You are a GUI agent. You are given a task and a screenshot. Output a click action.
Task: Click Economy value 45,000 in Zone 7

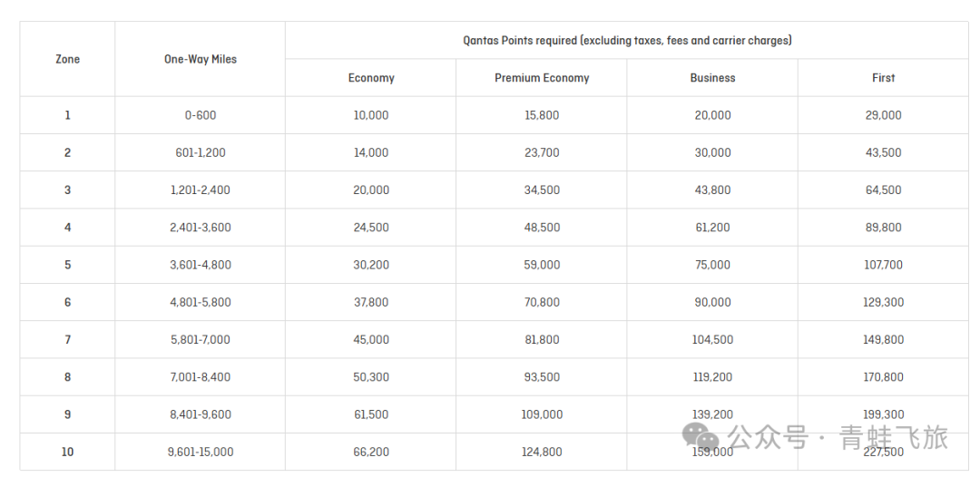pyautogui.click(x=371, y=339)
